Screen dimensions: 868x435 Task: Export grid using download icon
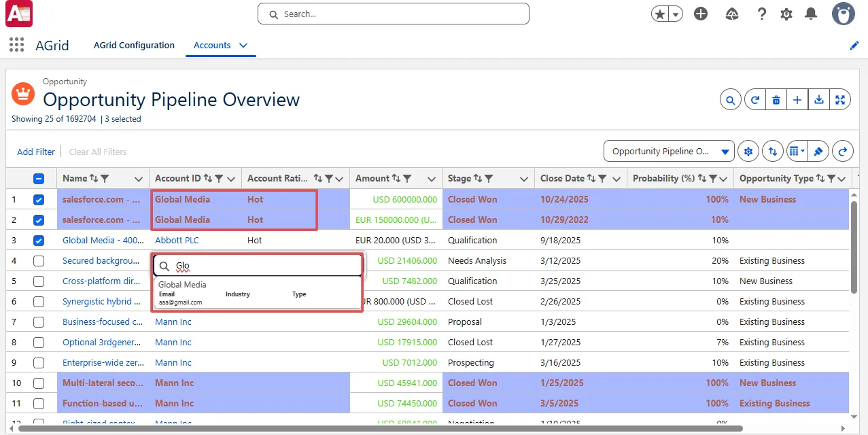pos(819,100)
